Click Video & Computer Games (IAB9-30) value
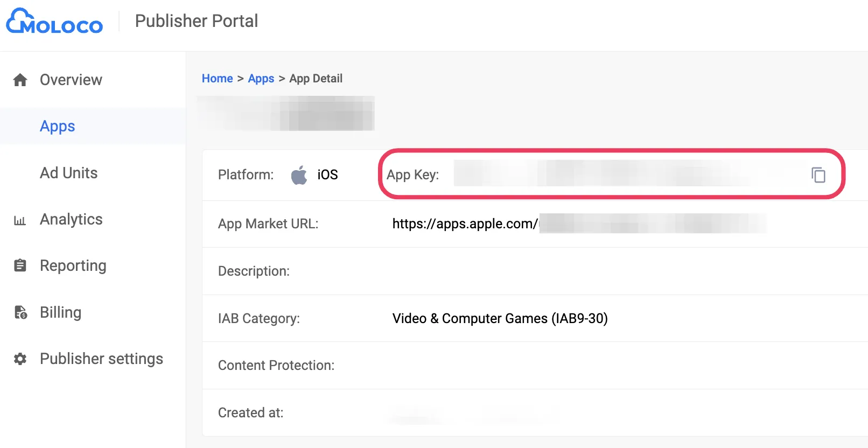The width and height of the screenshot is (868, 448). [500, 318]
